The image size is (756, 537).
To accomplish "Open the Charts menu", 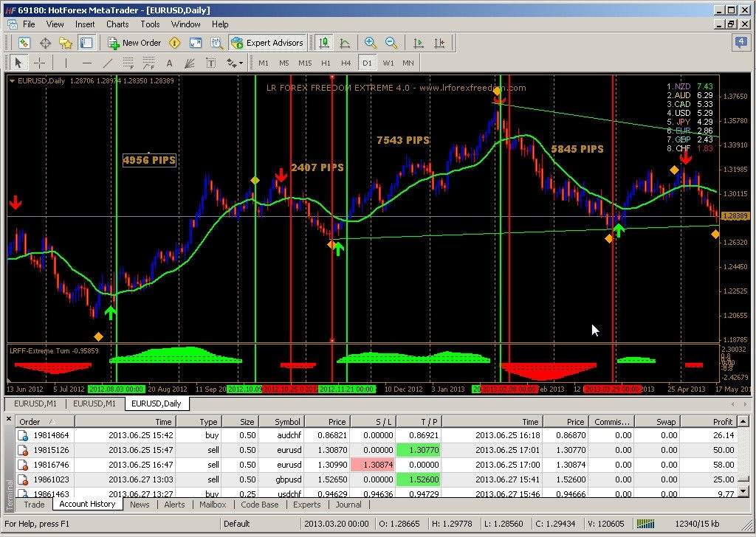I will (117, 24).
